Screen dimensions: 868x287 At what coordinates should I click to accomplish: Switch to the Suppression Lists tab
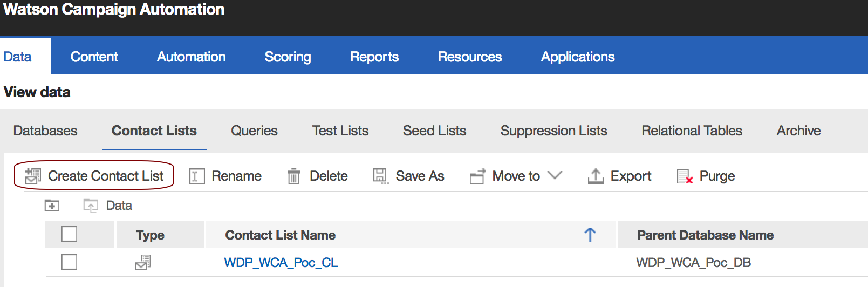[x=553, y=131]
